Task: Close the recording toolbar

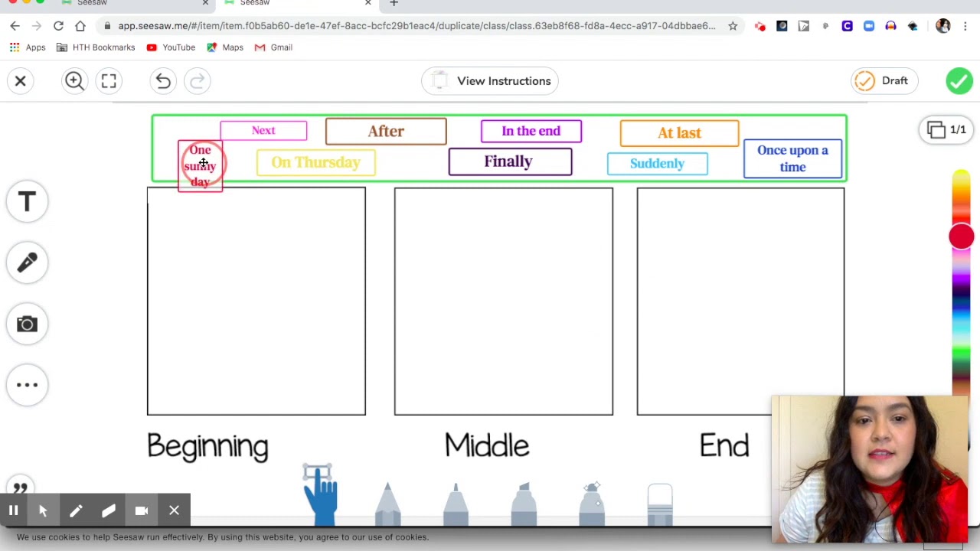Action: pos(175,510)
